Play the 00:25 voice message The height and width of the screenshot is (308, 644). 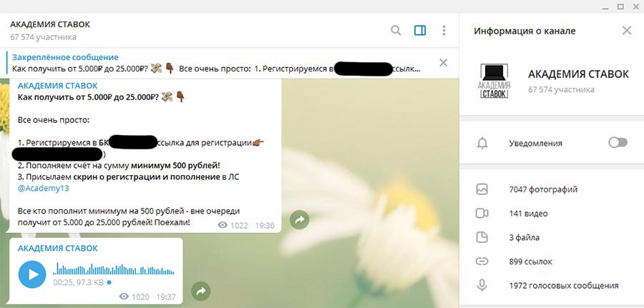pos(32,274)
